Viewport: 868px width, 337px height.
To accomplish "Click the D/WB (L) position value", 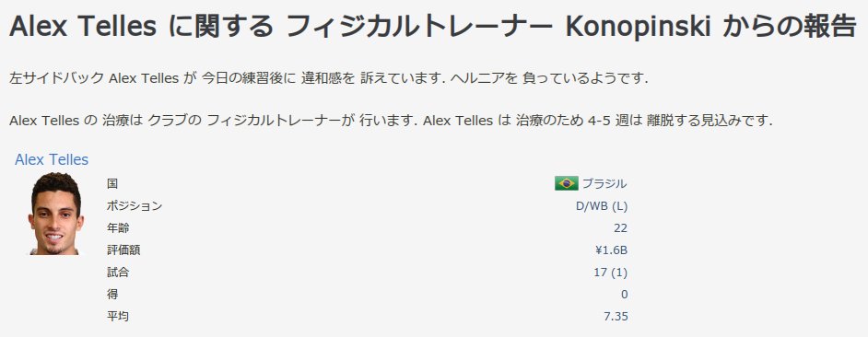I will pyautogui.click(x=602, y=206).
